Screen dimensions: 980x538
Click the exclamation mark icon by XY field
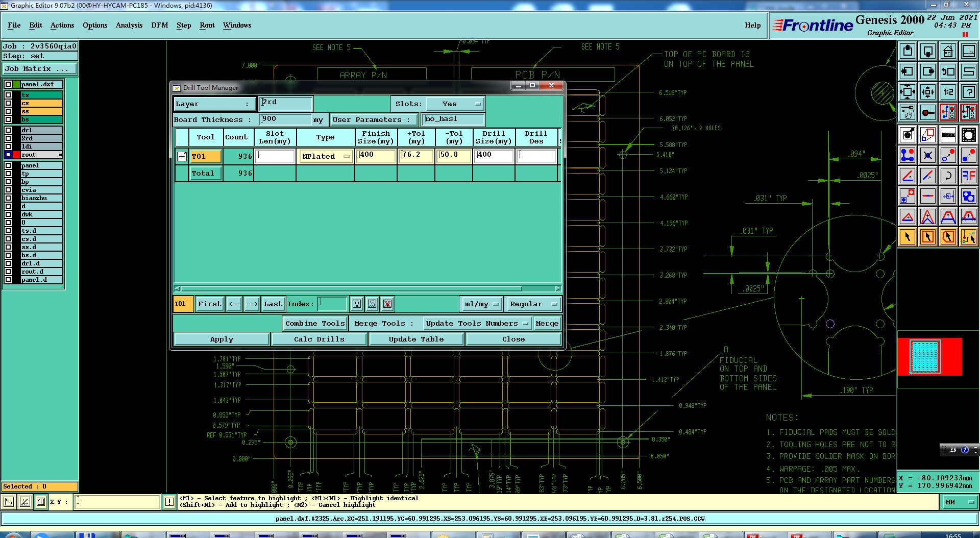coord(169,502)
